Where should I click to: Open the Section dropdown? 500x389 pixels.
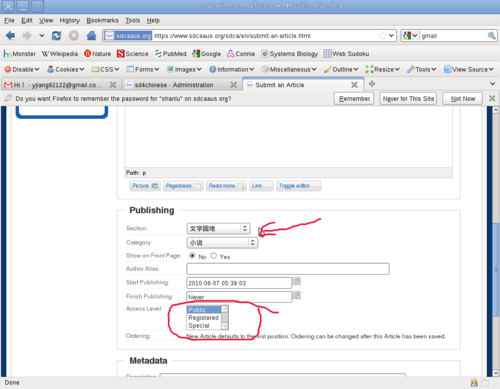click(219, 228)
